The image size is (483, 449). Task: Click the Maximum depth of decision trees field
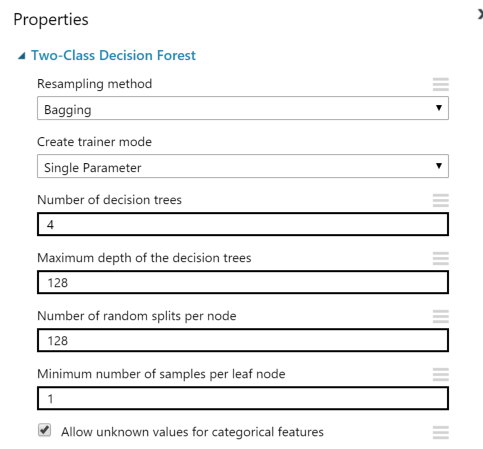[x=243, y=282]
